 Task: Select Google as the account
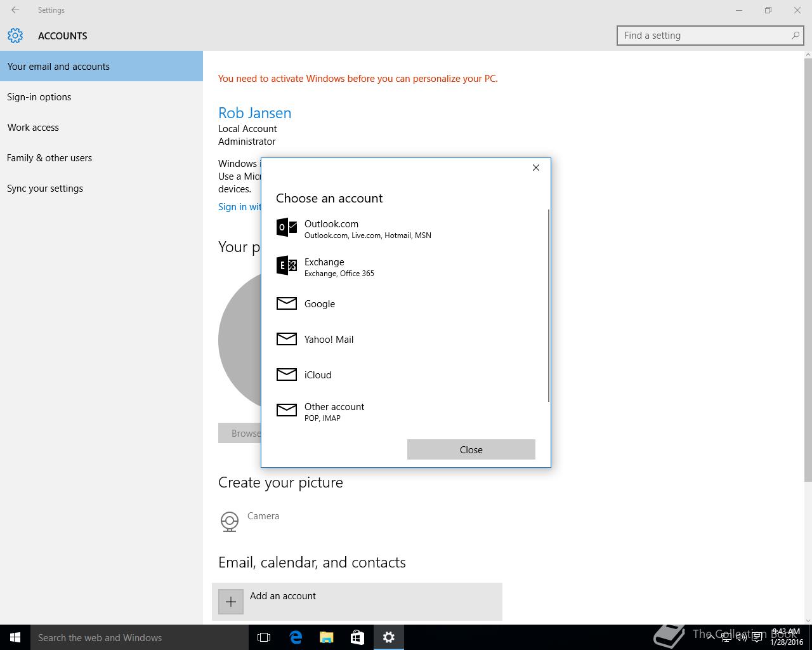pyautogui.click(x=406, y=303)
